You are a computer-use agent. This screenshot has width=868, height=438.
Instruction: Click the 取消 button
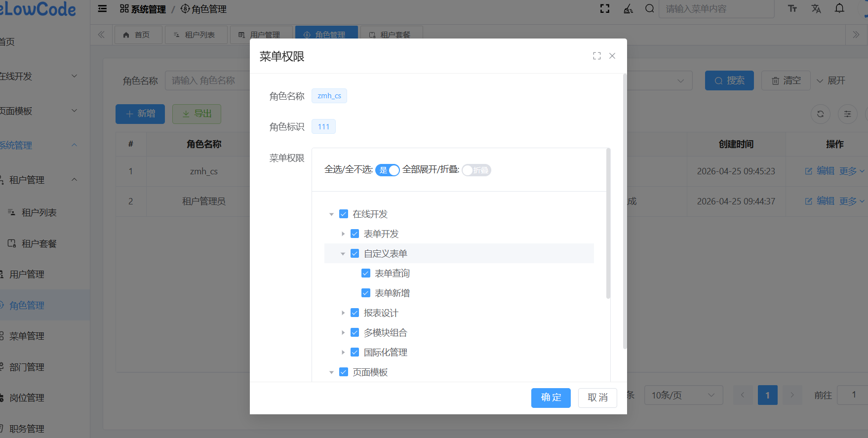tap(597, 398)
